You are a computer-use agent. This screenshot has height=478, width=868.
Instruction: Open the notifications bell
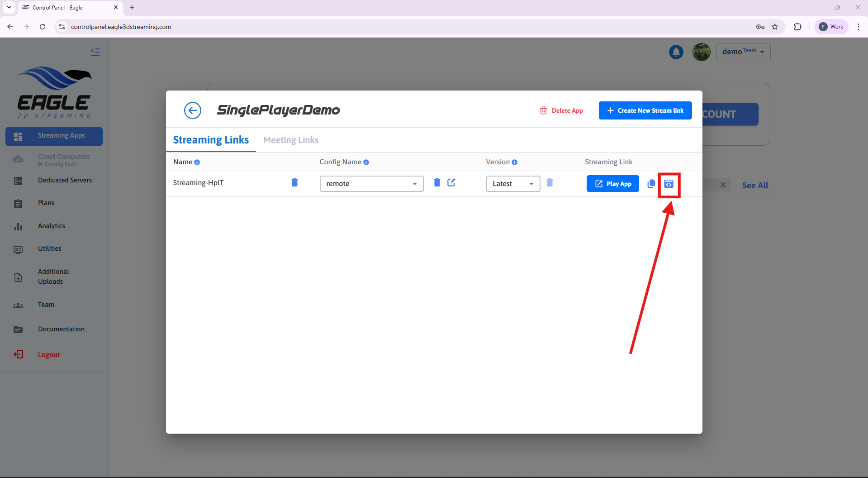click(x=676, y=52)
